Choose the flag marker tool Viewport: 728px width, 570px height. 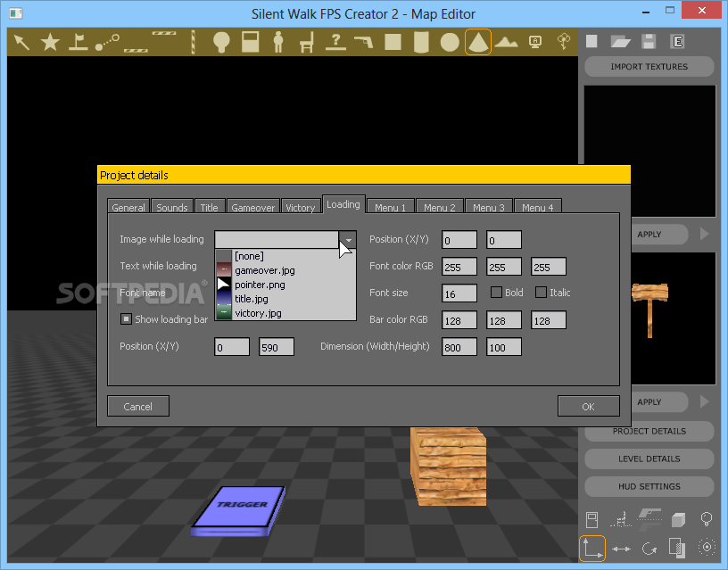pyautogui.click(x=78, y=42)
